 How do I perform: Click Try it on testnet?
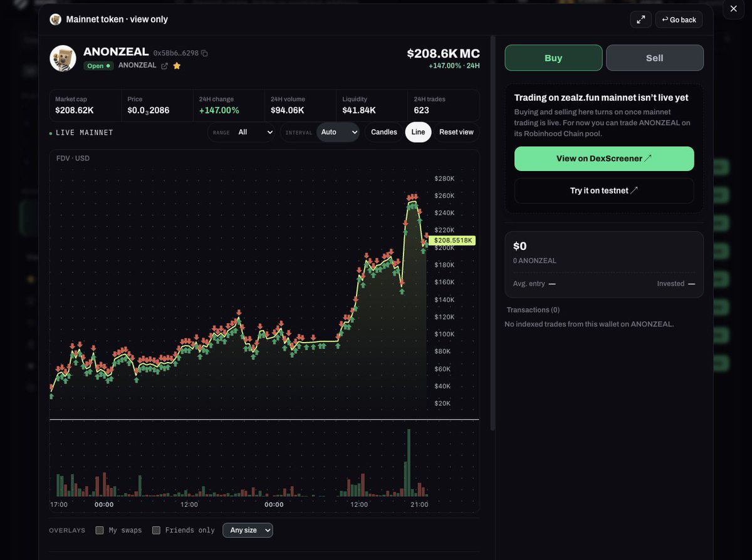[604, 190]
